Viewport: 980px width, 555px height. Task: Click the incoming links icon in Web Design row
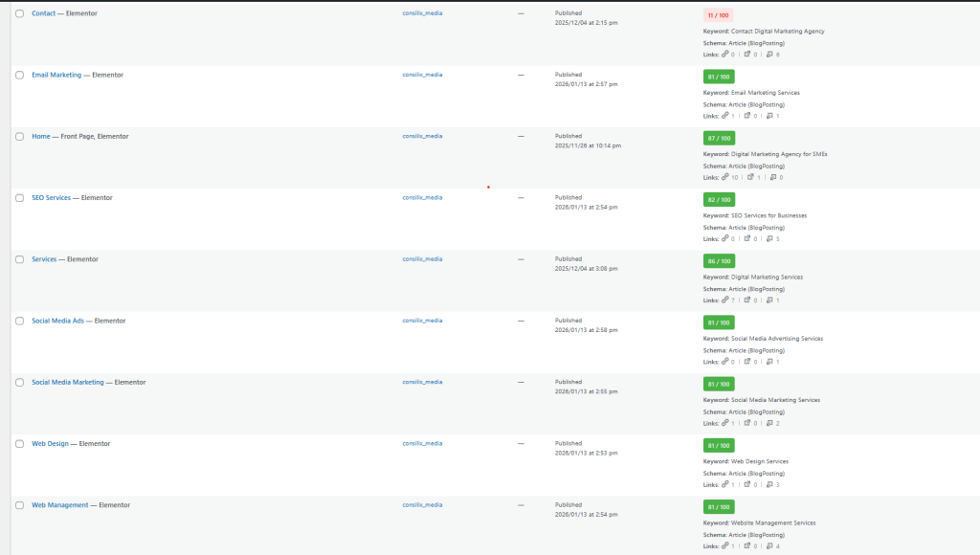point(771,484)
